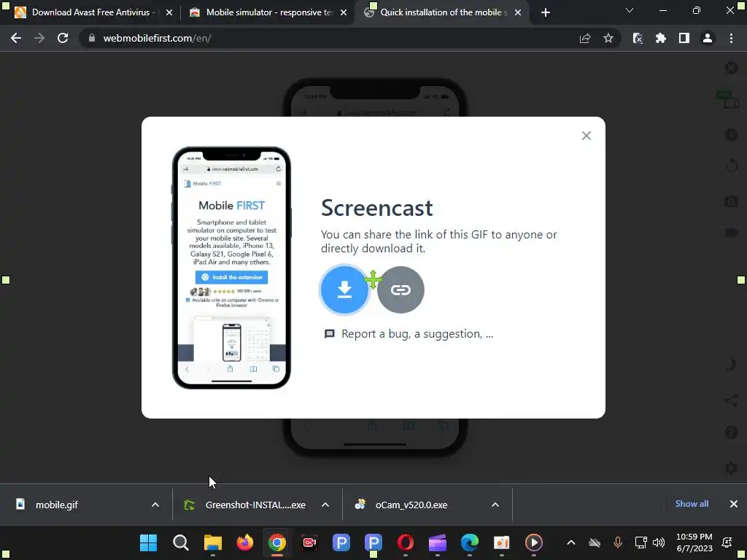Select Quick installation of the mobile tab

tap(443, 12)
